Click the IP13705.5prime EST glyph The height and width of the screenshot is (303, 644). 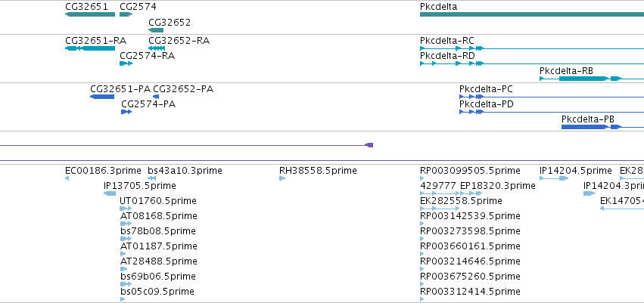[110, 193]
